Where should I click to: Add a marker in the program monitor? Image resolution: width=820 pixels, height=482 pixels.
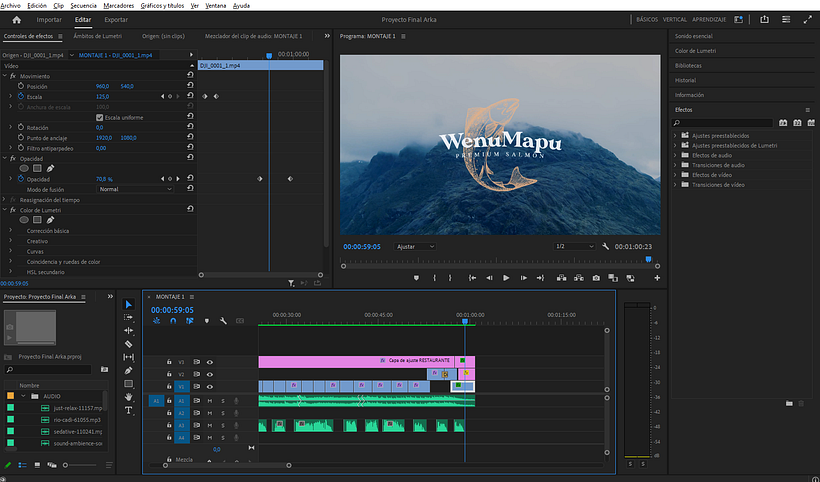(x=416, y=278)
